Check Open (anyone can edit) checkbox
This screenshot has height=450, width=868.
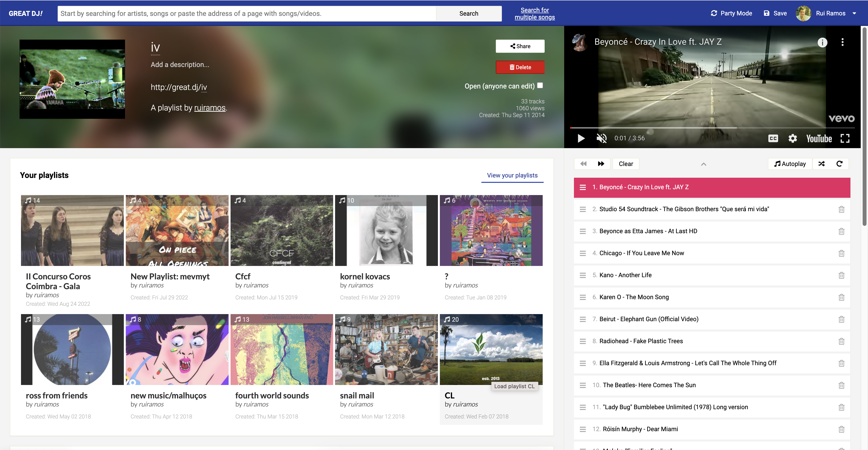(540, 85)
